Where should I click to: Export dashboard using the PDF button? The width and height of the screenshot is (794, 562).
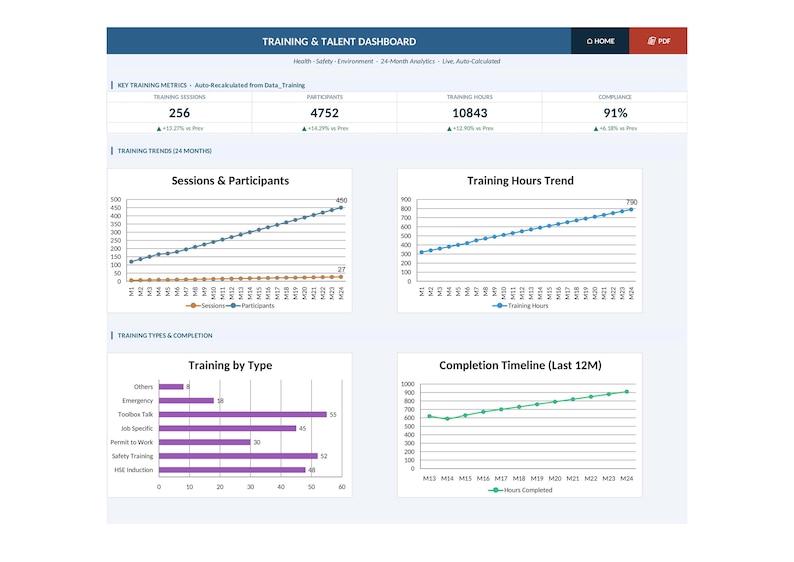coord(658,41)
